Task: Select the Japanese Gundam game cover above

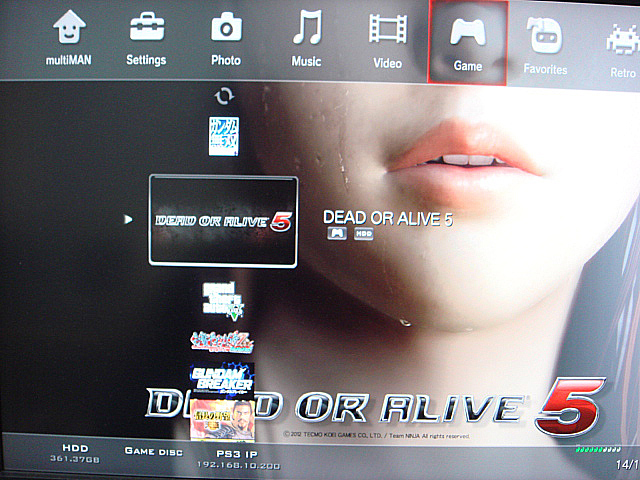Action: pos(224,136)
